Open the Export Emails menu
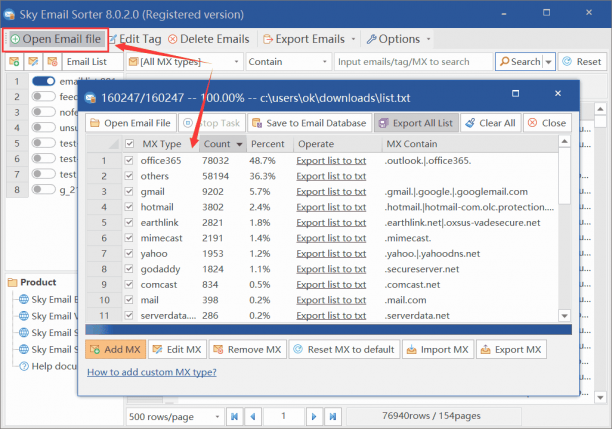612x429 pixels. (309, 39)
